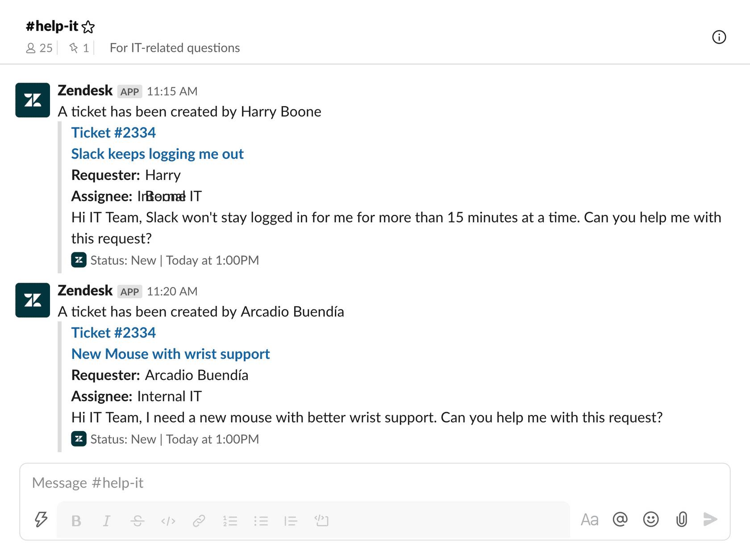The width and height of the screenshot is (750, 560).
Task: Click the 11:15 AM timestamp
Action: [x=172, y=92]
